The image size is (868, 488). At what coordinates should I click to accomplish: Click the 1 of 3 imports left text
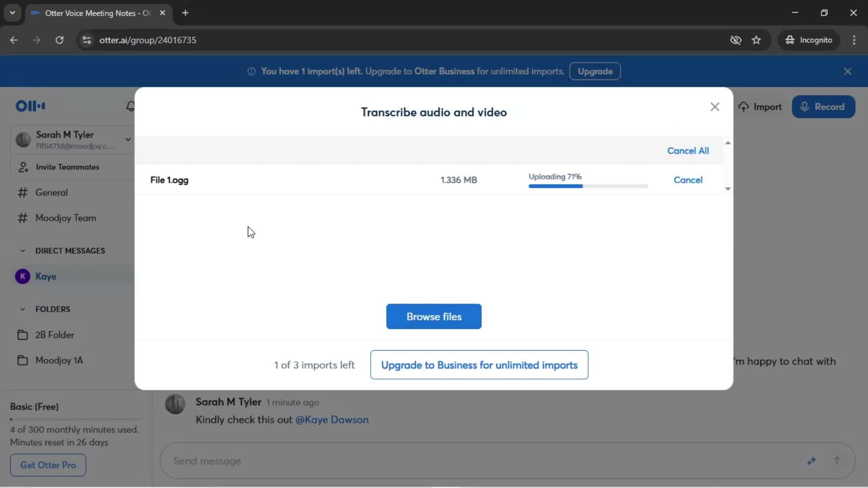(x=314, y=365)
